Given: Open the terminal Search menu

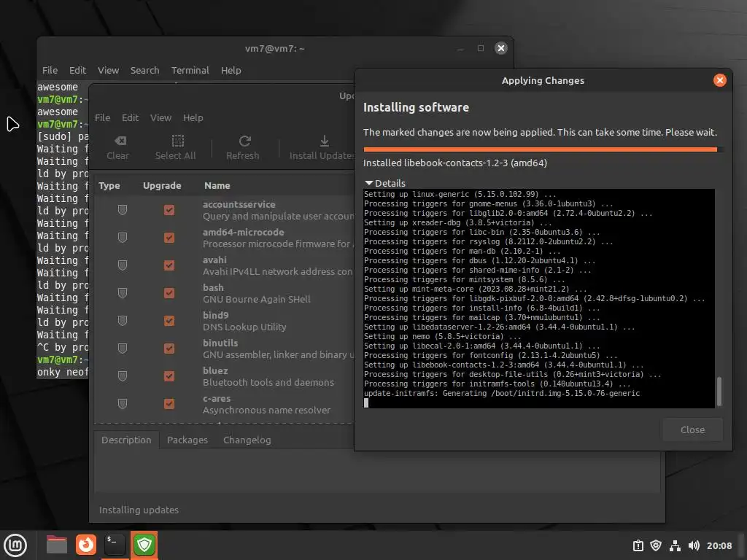Looking at the screenshot, I should (145, 71).
